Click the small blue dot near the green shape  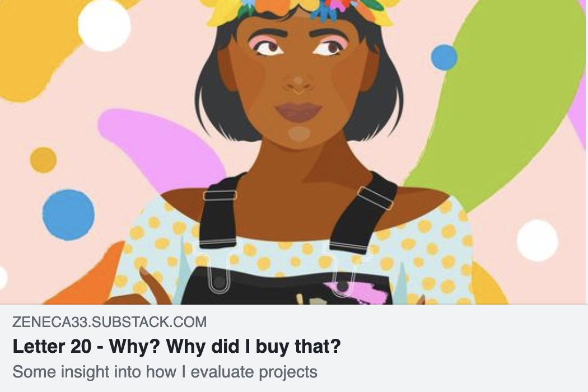(444, 57)
